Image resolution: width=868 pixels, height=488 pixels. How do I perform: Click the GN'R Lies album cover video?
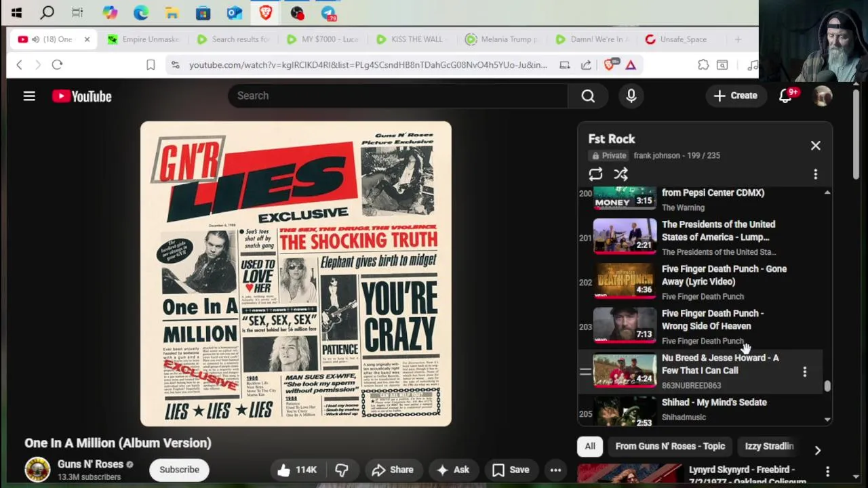296,274
